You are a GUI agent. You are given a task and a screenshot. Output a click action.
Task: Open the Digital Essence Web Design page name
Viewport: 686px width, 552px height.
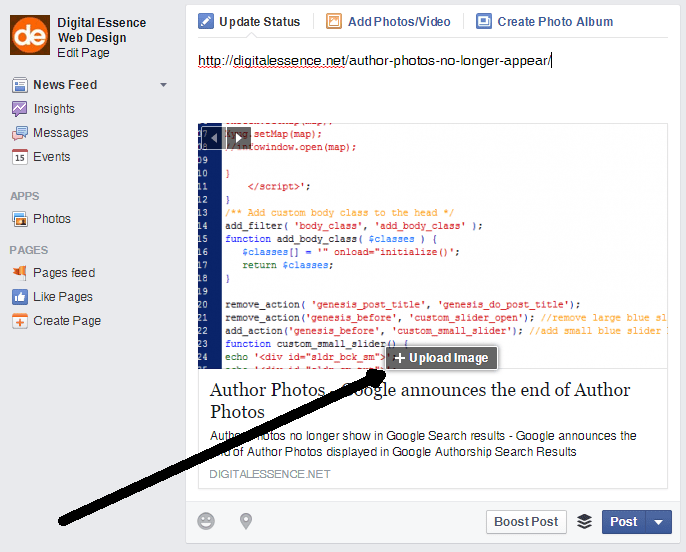(x=102, y=30)
